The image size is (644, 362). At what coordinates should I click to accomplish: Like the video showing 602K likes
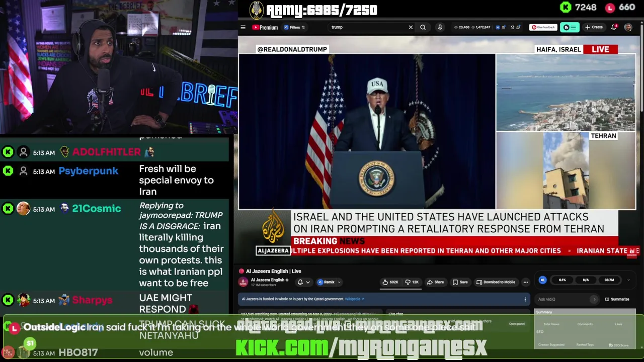pos(391,282)
